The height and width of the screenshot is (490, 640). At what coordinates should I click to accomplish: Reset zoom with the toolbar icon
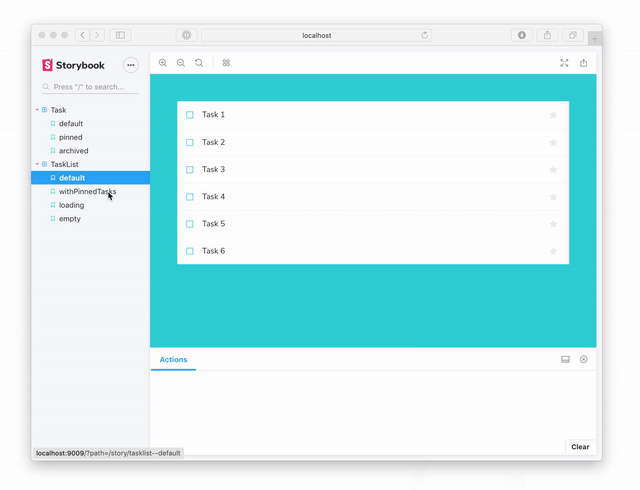click(199, 63)
